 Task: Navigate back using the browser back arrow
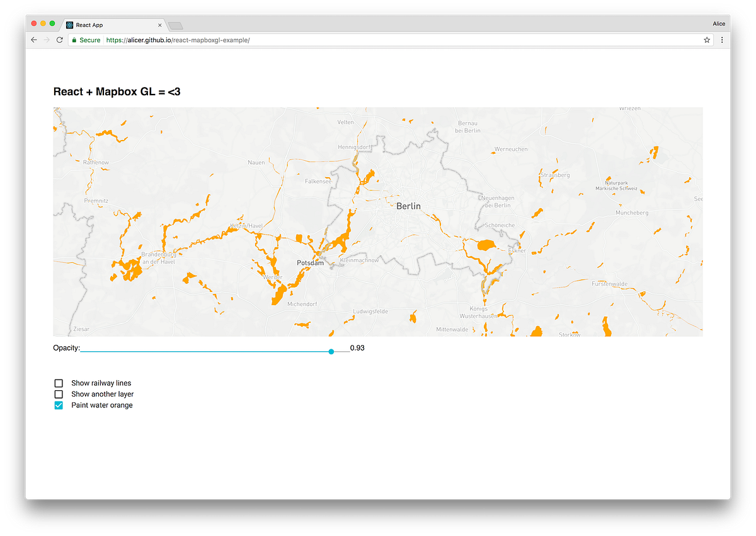(33, 39)
